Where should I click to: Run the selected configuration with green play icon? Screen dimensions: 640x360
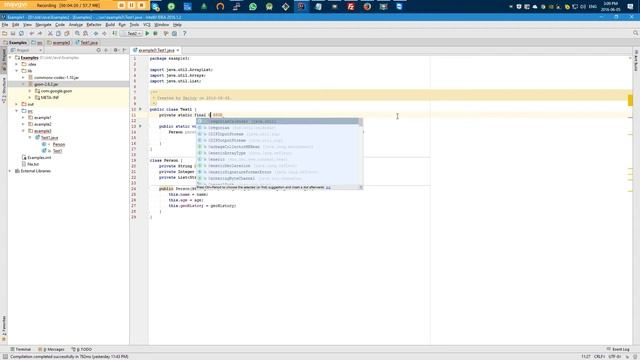[x=147, y=33]
